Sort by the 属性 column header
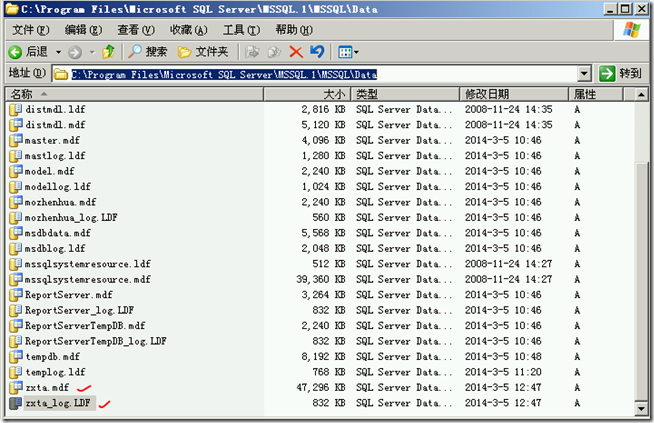 [x=596, y=94]
